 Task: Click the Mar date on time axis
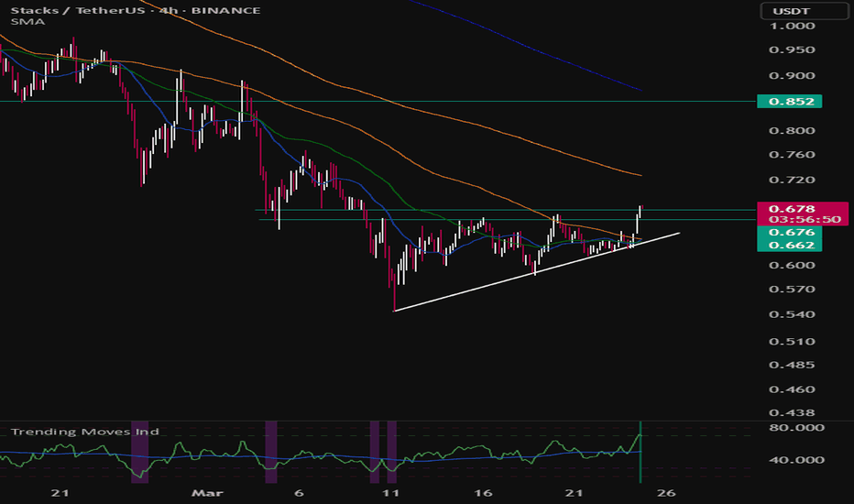[x=207, y=493]
